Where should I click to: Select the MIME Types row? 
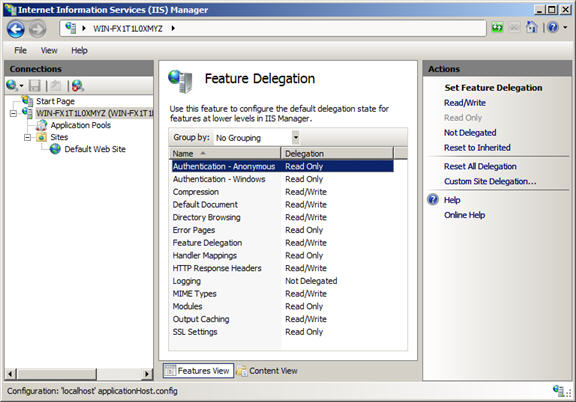click(282, 294)
